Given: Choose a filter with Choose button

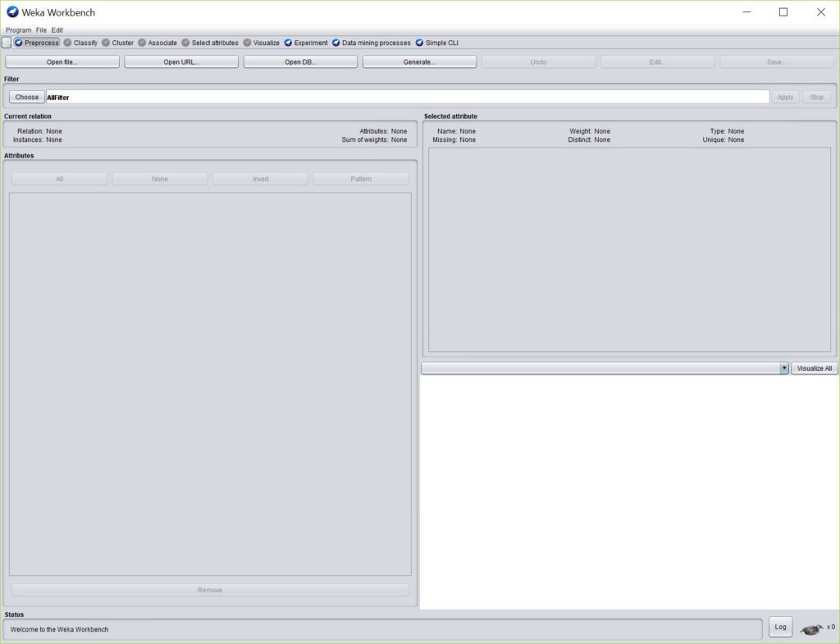Looking at the screenshot, I should pyautogui.click(x=27, y=97).
